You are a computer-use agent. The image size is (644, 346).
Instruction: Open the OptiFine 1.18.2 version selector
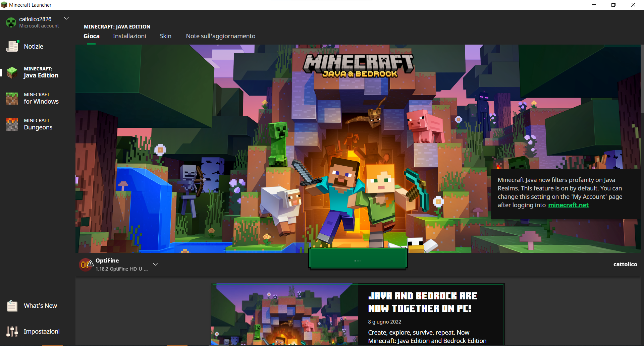click(121, 265)
